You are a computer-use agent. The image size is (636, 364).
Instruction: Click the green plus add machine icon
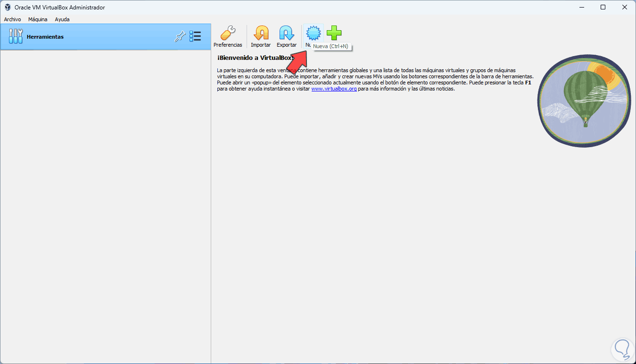[334, 33]
